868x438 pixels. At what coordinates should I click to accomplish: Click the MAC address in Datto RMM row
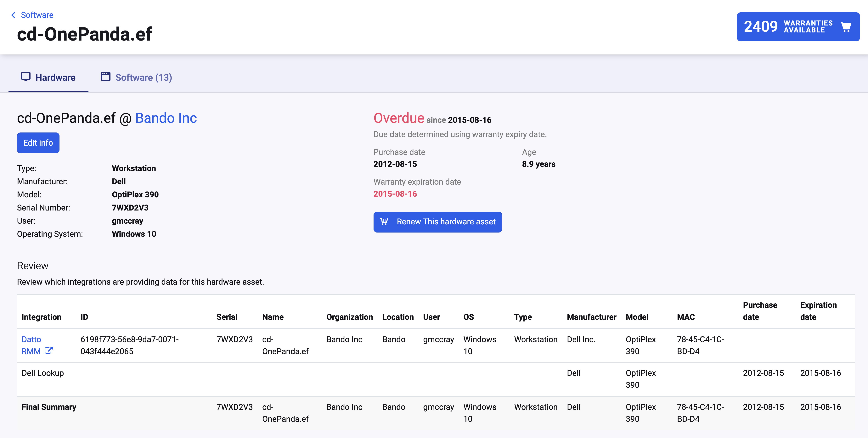(x=700, y=345)
